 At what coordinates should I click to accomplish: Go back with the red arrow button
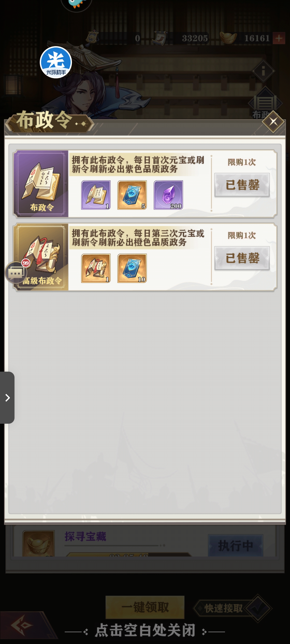[x=24, y=625]
